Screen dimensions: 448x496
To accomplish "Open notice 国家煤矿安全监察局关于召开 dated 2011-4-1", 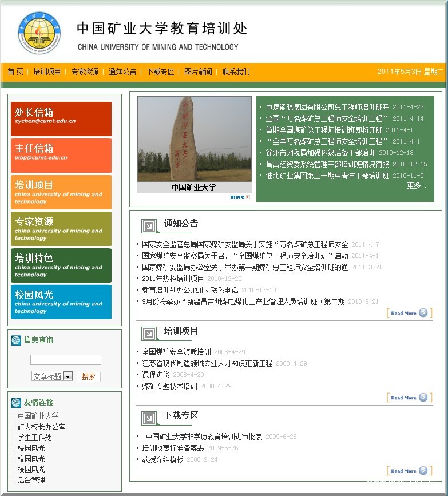I will pyautogui.click(x=245, y=256).
